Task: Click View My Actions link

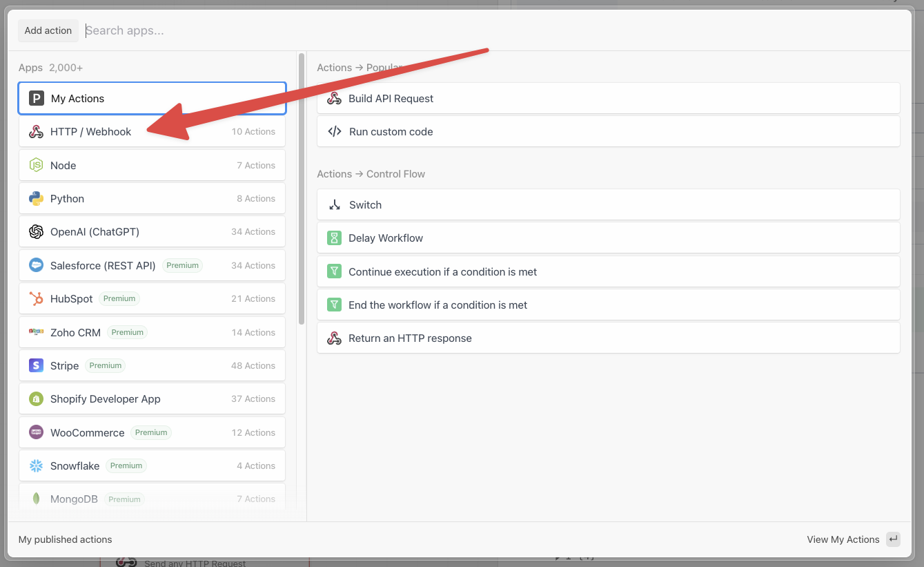Action: tap(843, 539)
